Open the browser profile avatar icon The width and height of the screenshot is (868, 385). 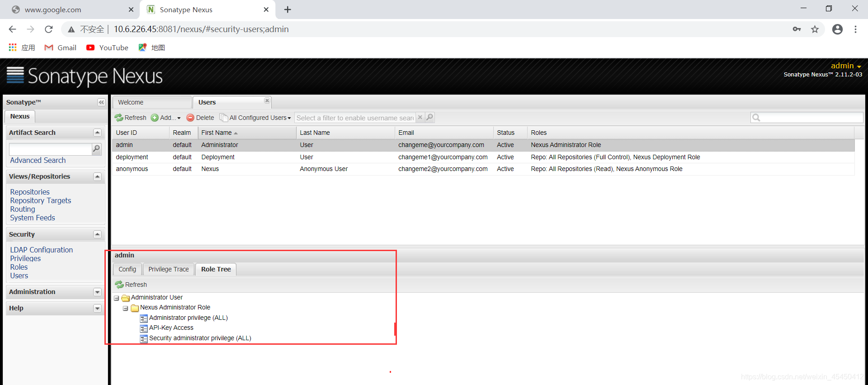tap(837, 29)
